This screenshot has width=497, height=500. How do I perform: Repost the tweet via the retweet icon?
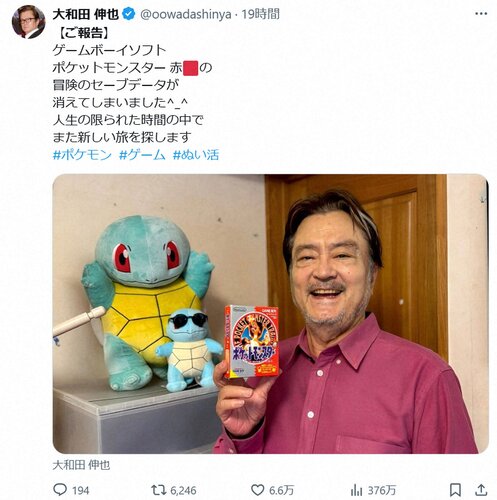coord(158,490)
